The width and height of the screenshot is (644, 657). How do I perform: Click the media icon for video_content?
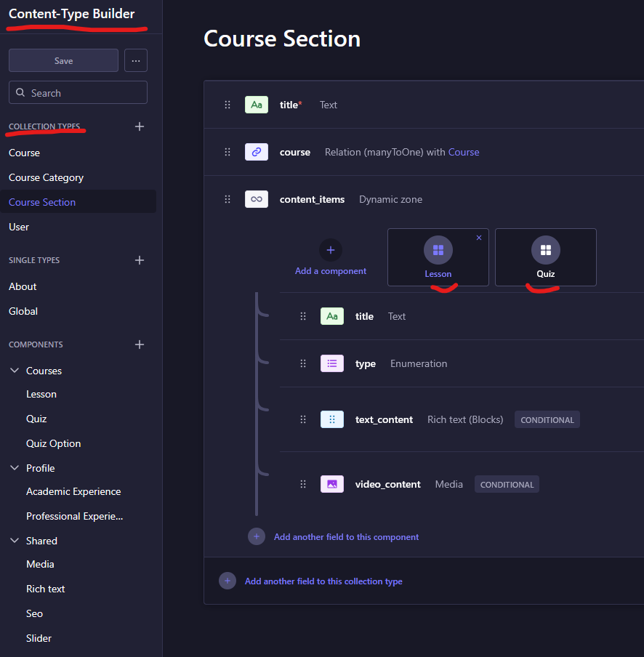[x=332, y=484]
